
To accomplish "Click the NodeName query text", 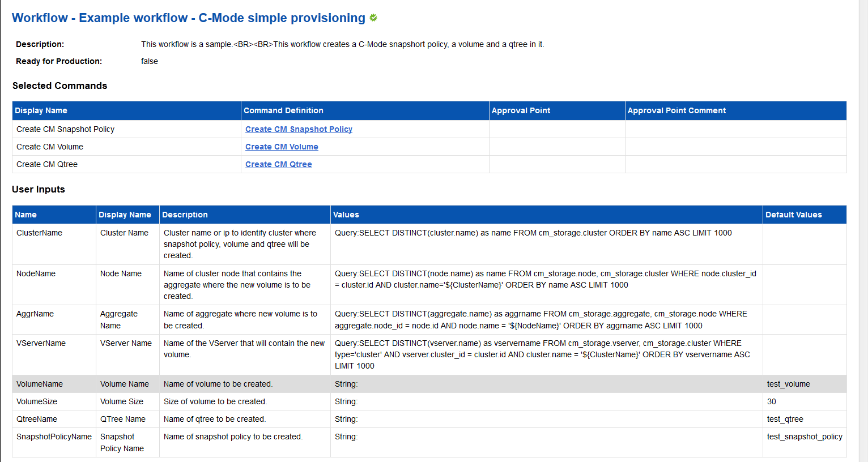I will tap(545, 279).
